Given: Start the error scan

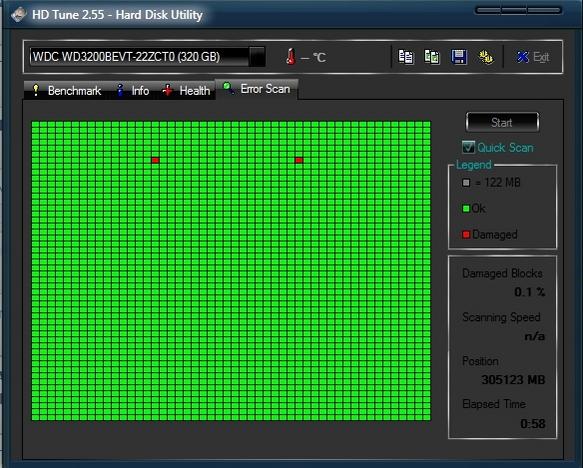Looking at the screenshot, I should tap(502, 122).
